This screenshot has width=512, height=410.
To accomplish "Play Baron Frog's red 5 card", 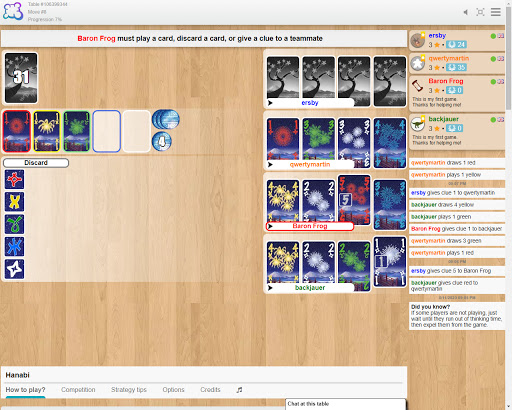I will tap(354, 200).
